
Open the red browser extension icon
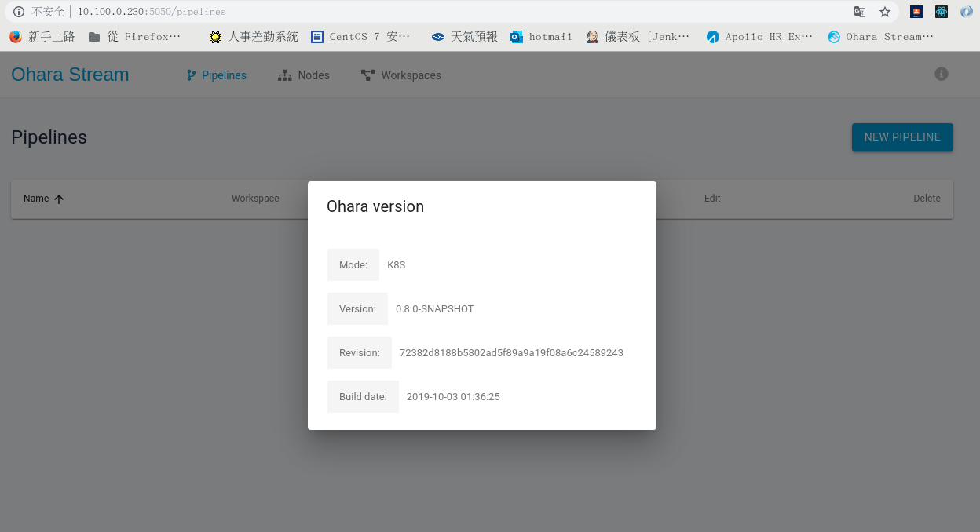coord(916,12)
